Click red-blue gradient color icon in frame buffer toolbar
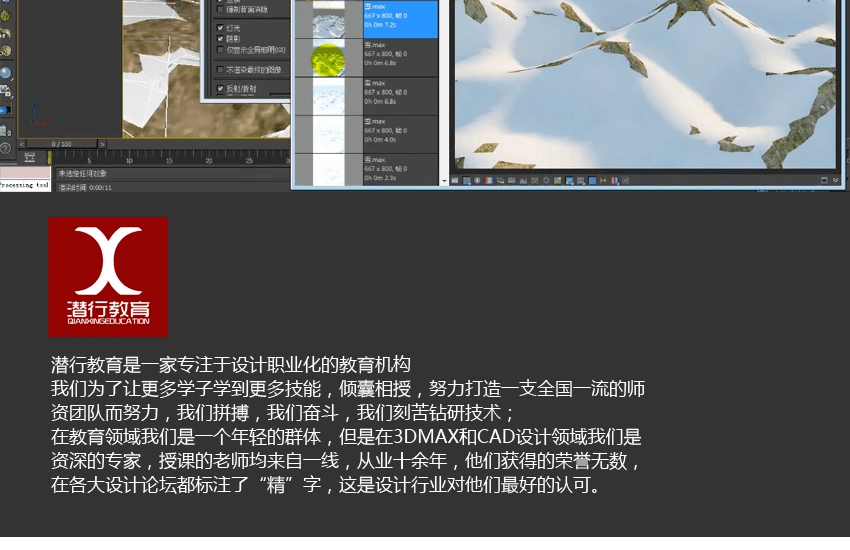The width and height of the screenshot is (850, 550). tap(489, 180)
